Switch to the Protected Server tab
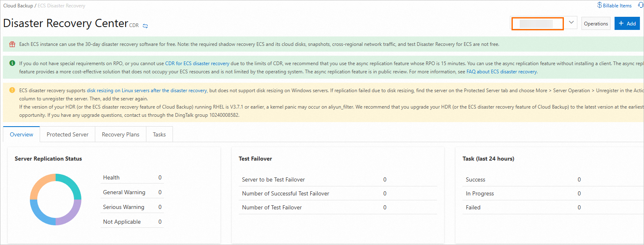Image resolution: width=644 pixels, height=245 pixels. pos(67,134)
